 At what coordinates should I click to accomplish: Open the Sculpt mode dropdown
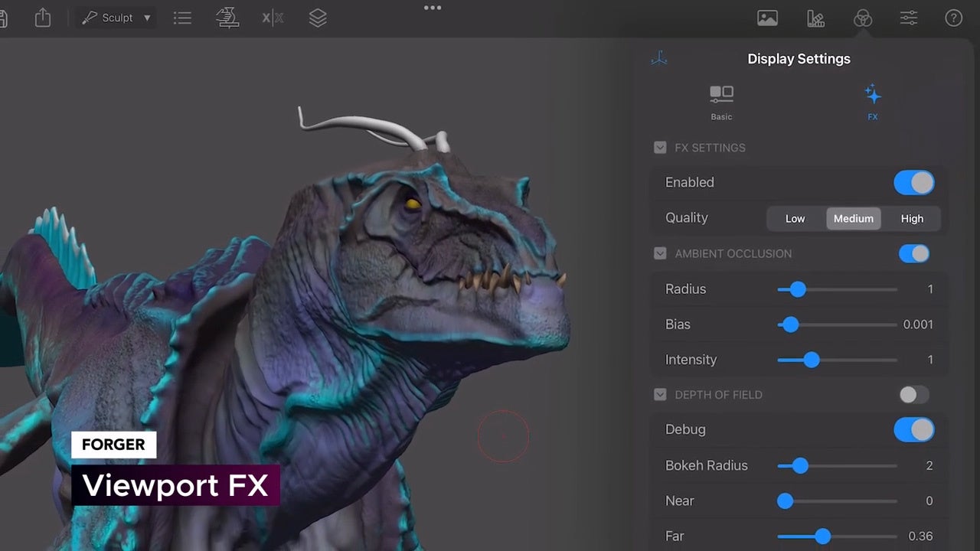pos(117,18)
